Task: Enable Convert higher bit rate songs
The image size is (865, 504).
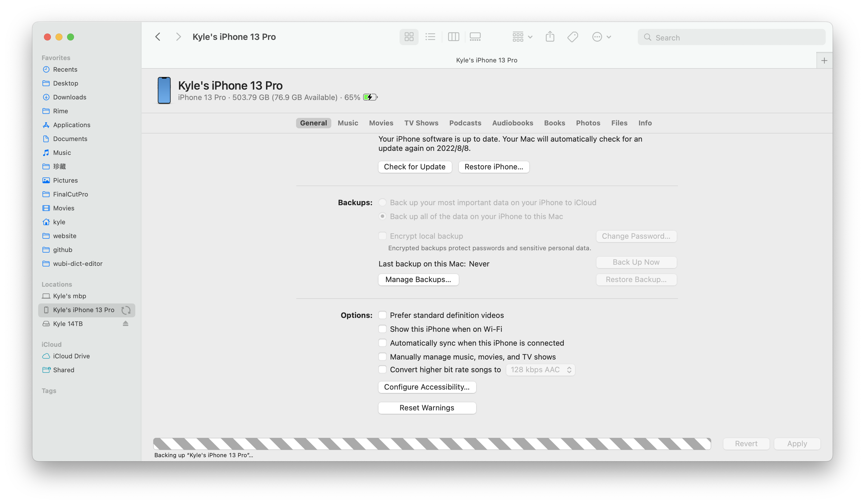Action: point(382,370)
